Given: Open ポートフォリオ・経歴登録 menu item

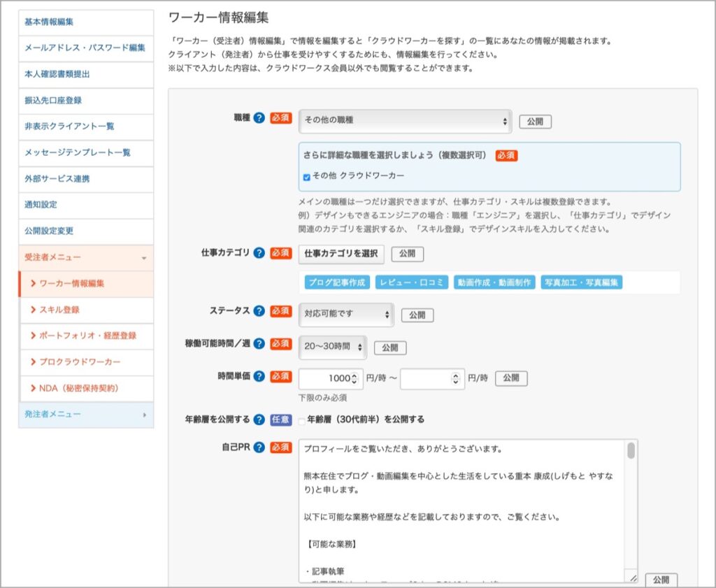Looking at the screenshot, I should tap(86, 336).
